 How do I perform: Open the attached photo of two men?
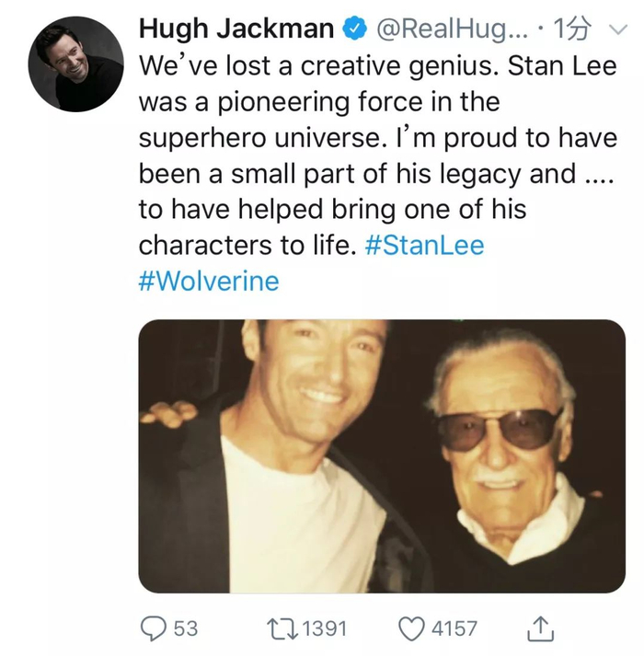point(381,455)
